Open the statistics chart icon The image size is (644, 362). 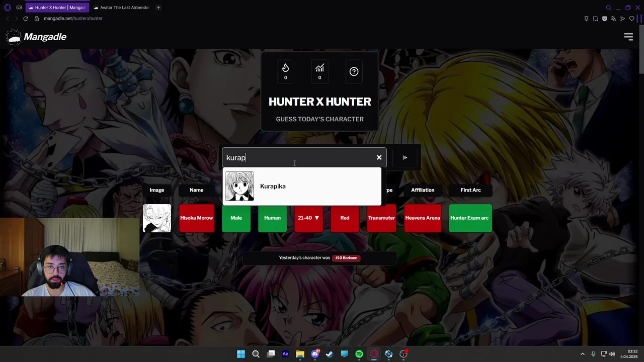319,71
